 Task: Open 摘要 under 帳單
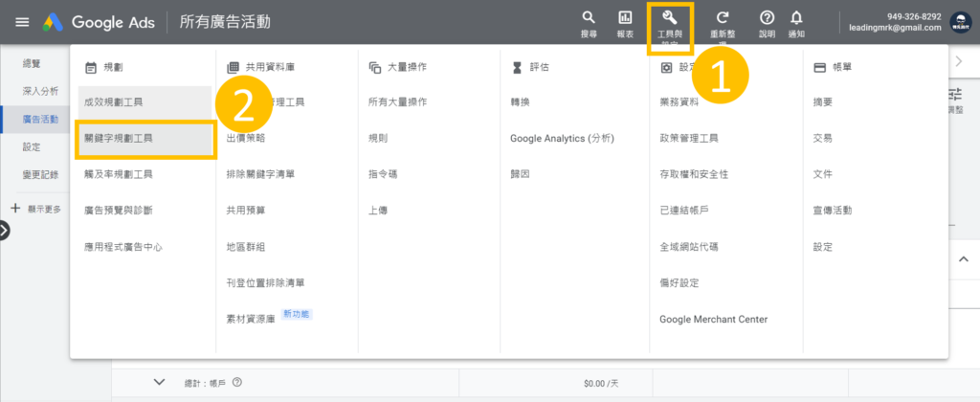(823, 101)
